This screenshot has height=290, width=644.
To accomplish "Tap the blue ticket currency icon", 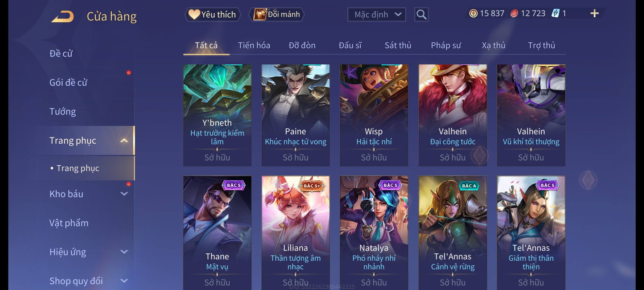I will [x=555, y=13].
